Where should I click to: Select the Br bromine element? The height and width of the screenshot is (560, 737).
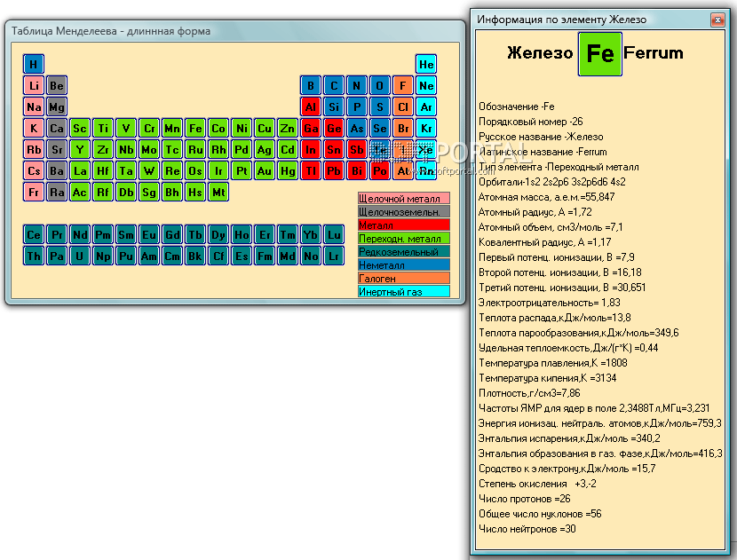coord(403,129)
